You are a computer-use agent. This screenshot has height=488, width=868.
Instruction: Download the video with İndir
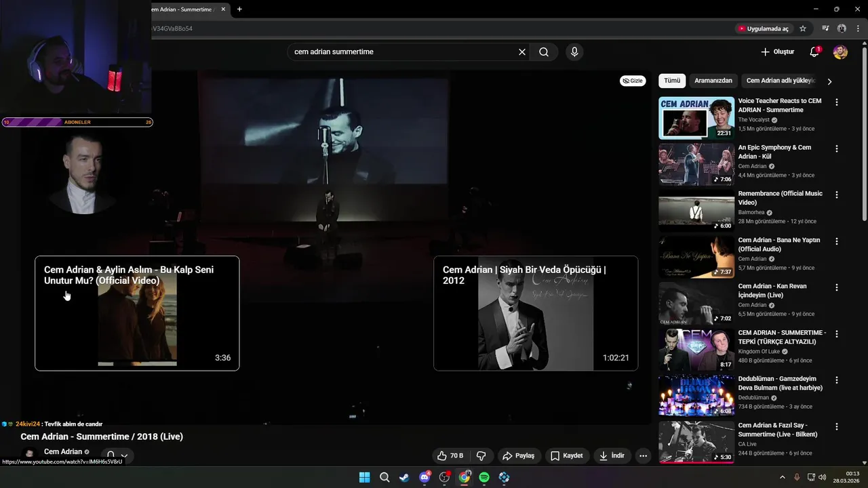pos(612,456)
